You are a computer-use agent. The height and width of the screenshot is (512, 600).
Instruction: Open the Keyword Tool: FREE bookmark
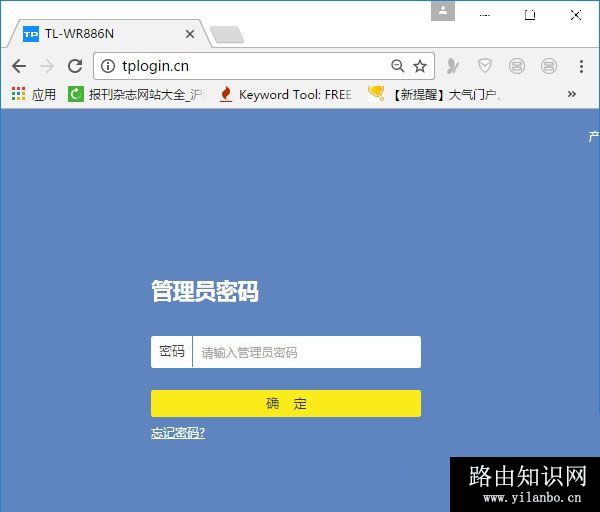pyautogui.click(x=285, y=94)
